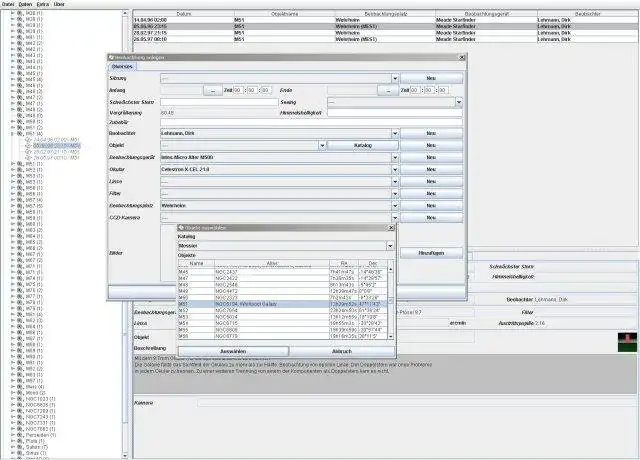Image resolution: width=640 pixels, height=460 pixels.
Task: Open the CCD-Kamera dropdown
Action: click(x=395, y=218)
